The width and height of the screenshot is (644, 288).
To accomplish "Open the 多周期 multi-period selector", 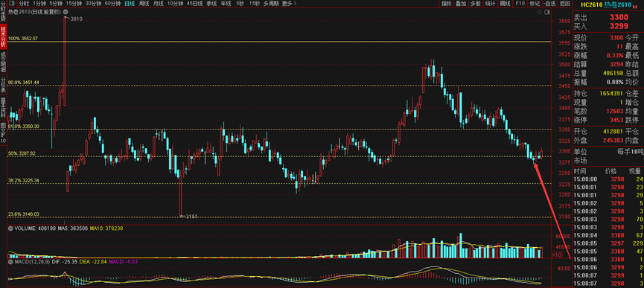I will click(x=271, y=3).
